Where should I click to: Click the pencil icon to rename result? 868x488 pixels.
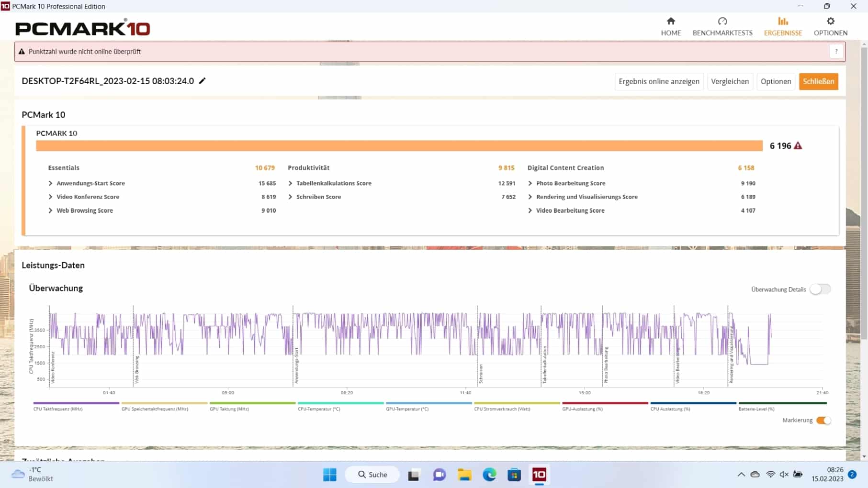point(203,81)
